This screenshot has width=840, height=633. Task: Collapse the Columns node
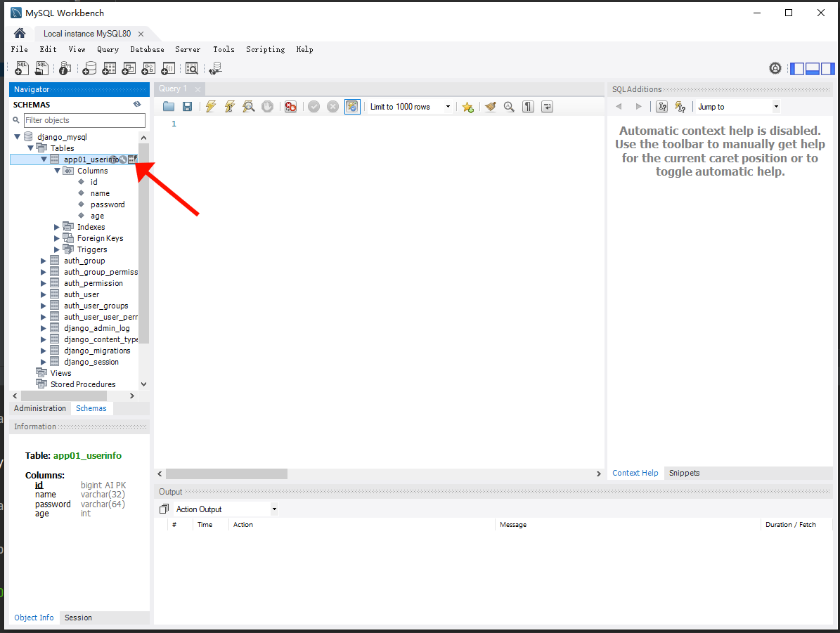(58, 171)
